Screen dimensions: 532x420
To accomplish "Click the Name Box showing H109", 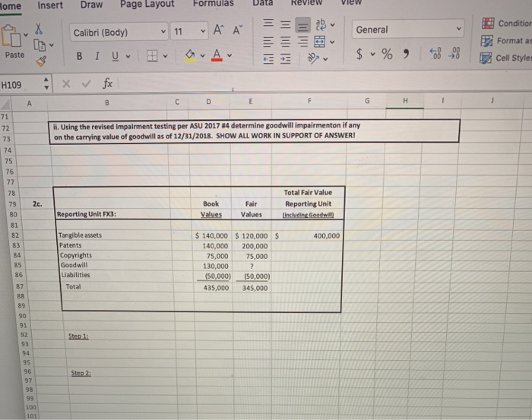I will [x=21, y=84].
